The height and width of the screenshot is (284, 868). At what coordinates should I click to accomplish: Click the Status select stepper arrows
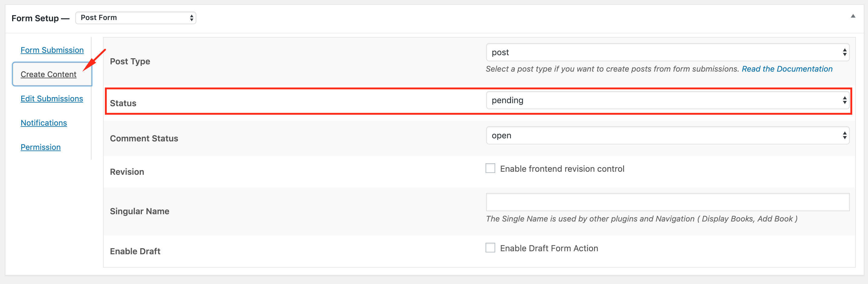tap(844, 100)
